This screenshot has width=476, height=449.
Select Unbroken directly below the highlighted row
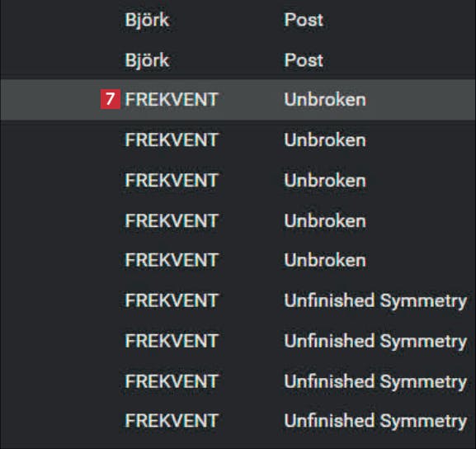coord(325,140)
